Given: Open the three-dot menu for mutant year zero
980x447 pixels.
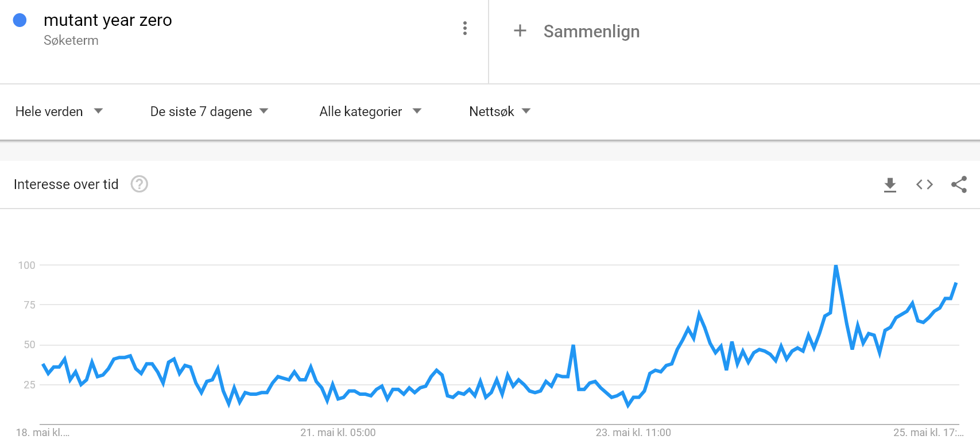Looking at the screenshot, I should click(x=465, y=28).
